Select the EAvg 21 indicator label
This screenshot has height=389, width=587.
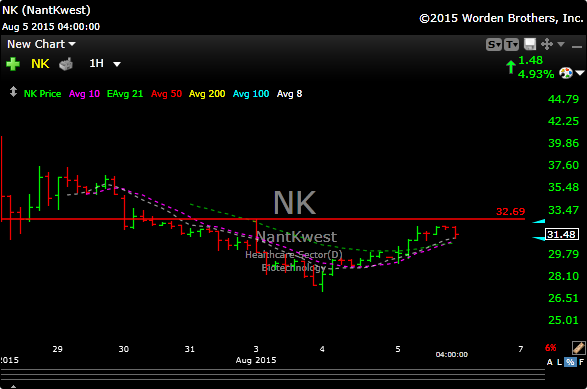pyautogui.click(x=125, y=94)
